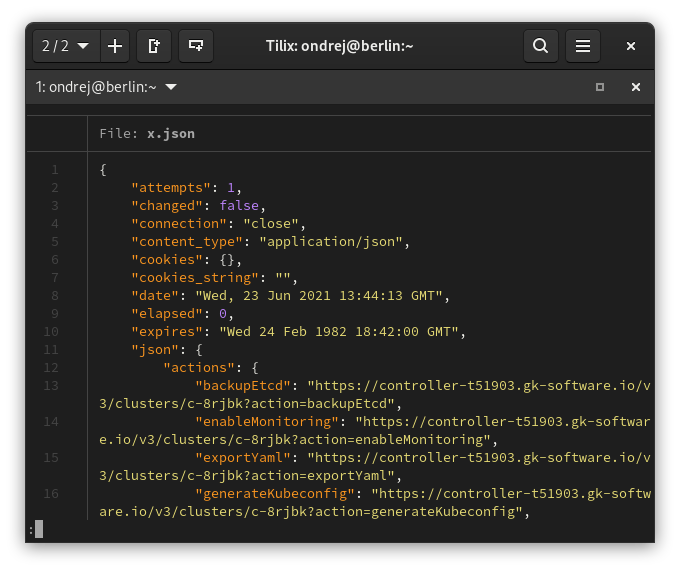Click the add terminal right icon
680x571 pixels.
[x=154, y=46]
